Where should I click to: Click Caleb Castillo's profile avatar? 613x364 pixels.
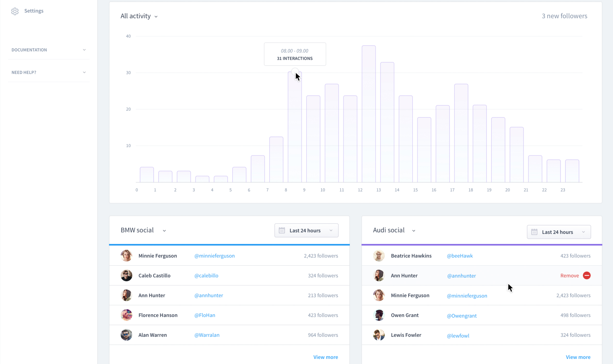[x=126, y=275]
